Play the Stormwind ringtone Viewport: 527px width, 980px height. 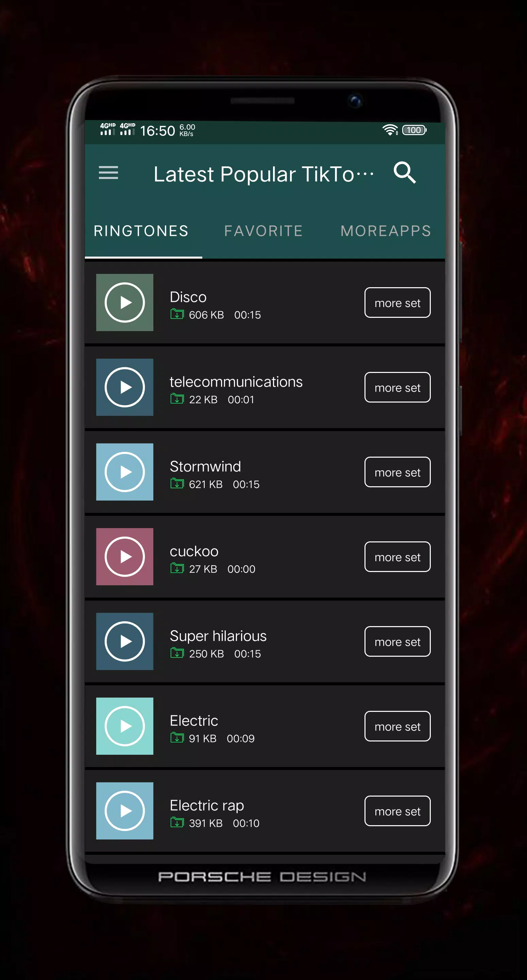125,472
